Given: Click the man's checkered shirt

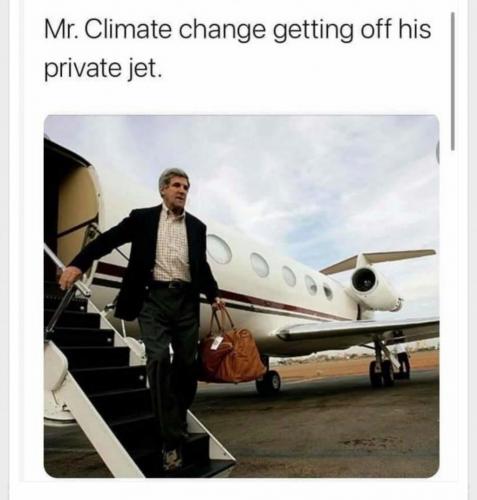Looking at the screenshot, I should coord(171,247).
